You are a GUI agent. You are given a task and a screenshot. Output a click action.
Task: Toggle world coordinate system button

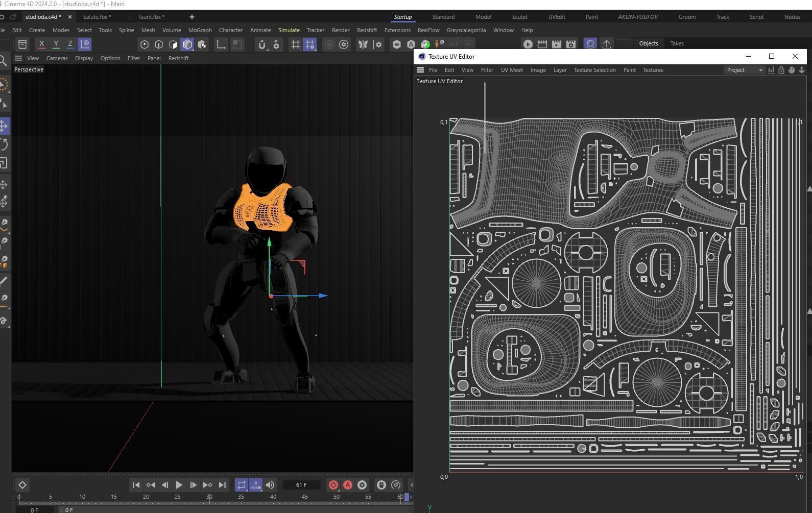coord(85,44)
